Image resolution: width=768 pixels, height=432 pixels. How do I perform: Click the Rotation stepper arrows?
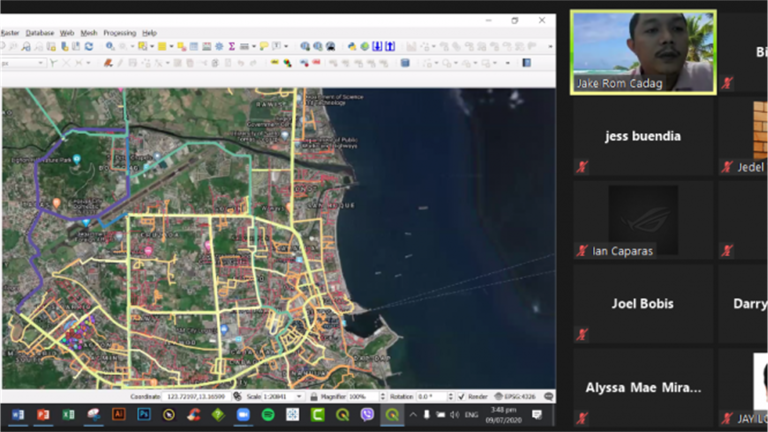coord(451,396)
